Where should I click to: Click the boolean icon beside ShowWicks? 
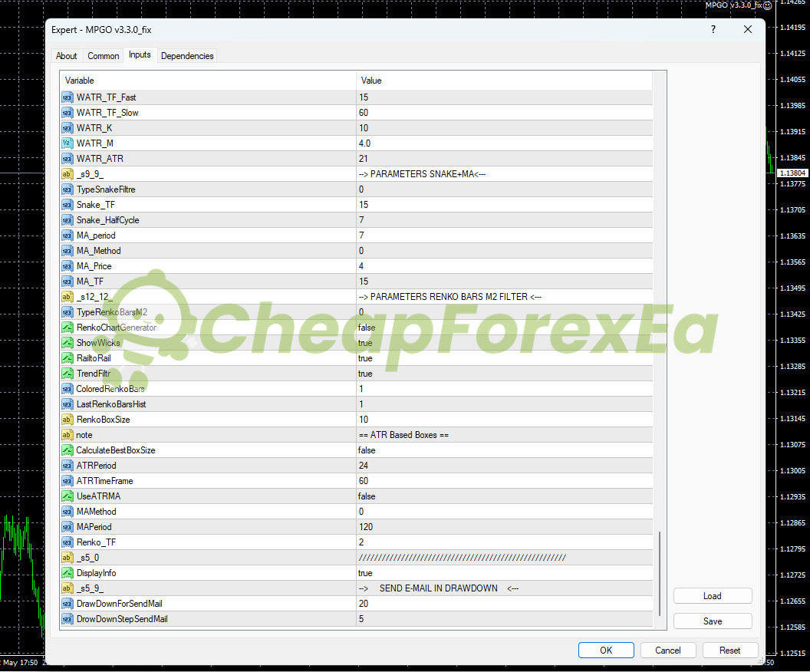point(67,343)
